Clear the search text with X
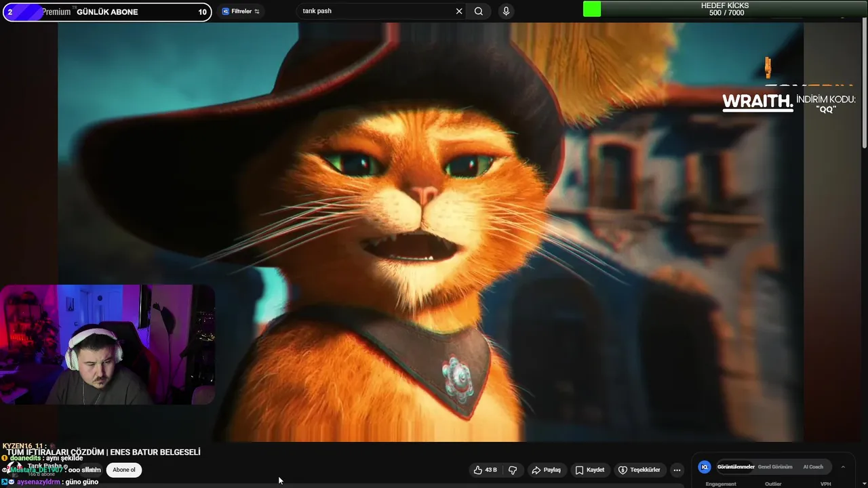Screen dimensions: 868x488 click(x=459, y=12)
